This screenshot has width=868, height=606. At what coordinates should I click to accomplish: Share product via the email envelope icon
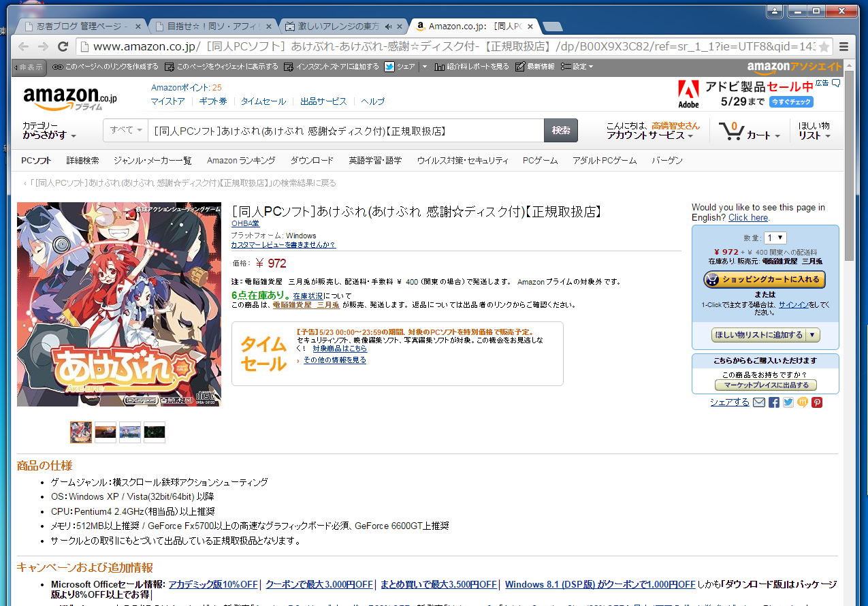click(759, 402)
